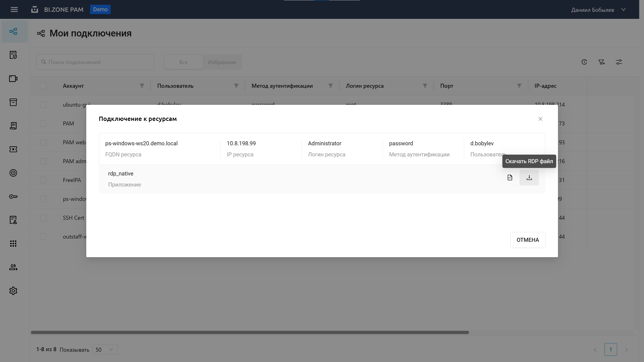
Task: Open the MFA file option
Action: 509,177
